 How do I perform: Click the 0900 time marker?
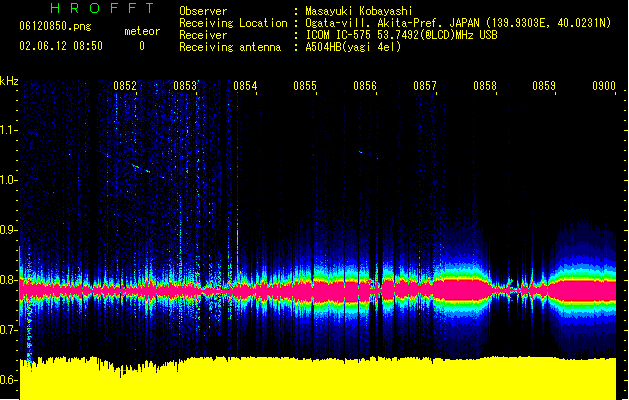(604, 86)
